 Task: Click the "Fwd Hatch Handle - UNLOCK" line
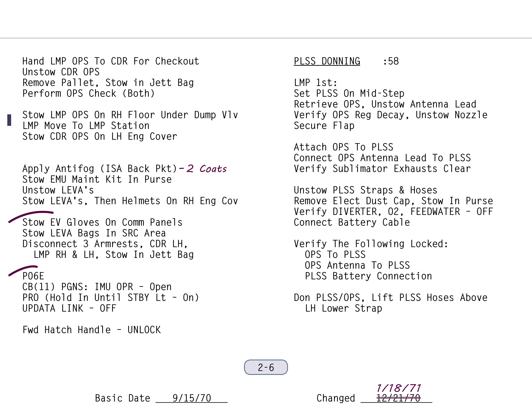coord(92,330)
